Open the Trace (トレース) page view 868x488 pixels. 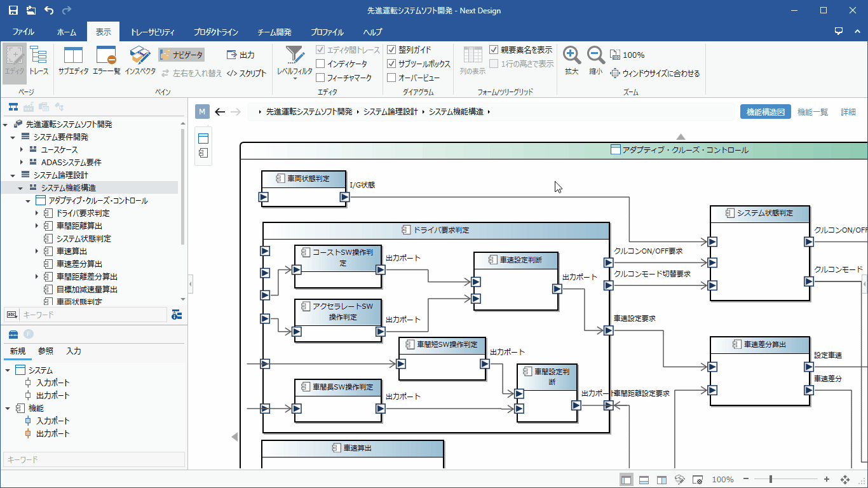pyautogui.click(x=39, y=60)
